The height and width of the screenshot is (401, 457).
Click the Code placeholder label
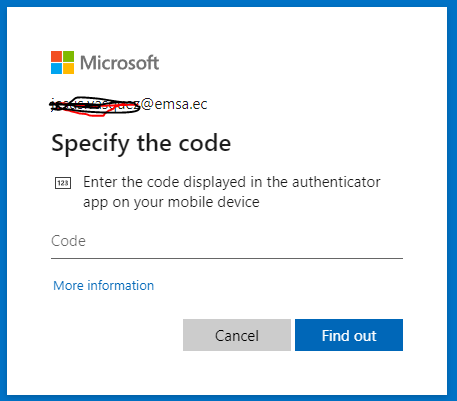click(68, 241)
